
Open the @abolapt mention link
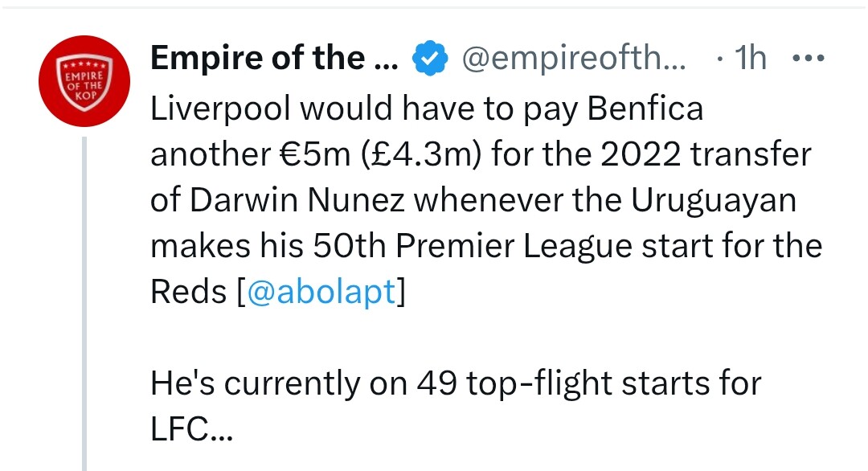(x=321, y=292)
